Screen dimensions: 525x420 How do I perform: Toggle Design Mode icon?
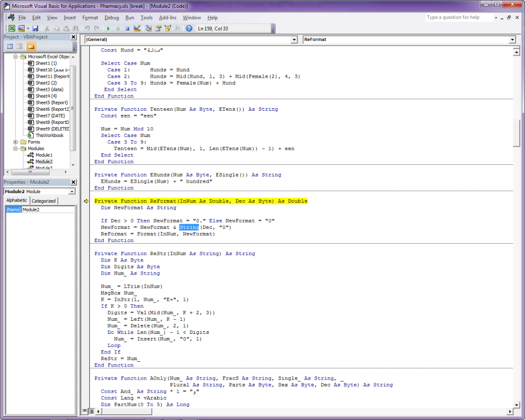pyautogui.click(x=136, y=28)
